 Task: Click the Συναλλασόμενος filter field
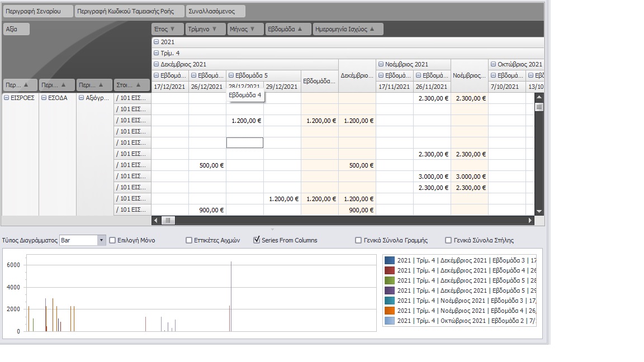215,11
